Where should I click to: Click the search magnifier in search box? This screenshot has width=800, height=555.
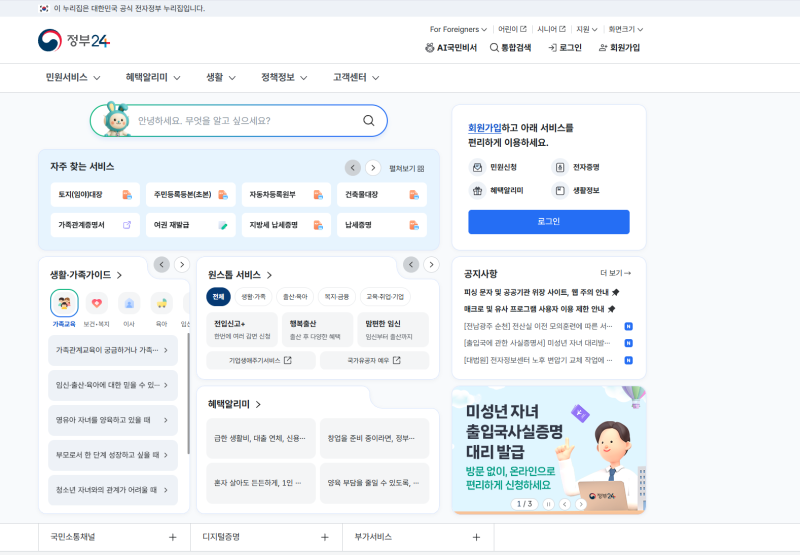coord(368,120)
